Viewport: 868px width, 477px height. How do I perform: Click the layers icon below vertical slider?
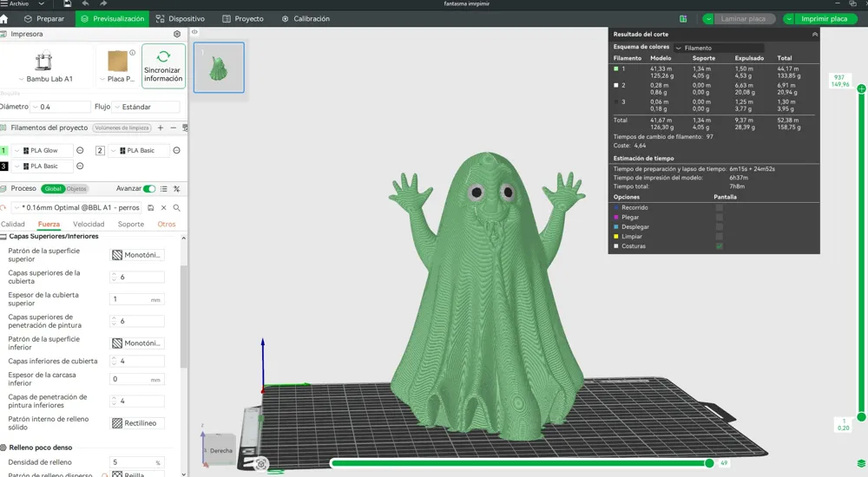[x=861, y=463]
